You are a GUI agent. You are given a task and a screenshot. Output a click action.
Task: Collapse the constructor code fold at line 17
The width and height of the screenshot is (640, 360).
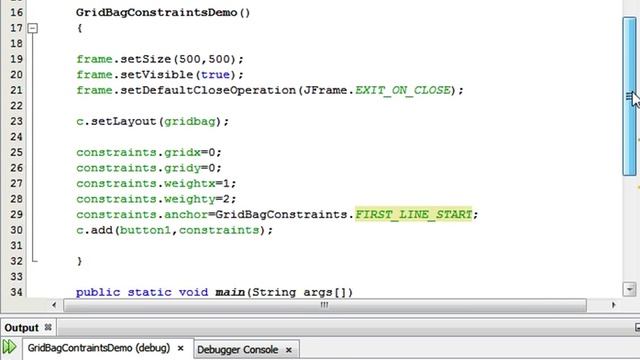tap(33, 28)
